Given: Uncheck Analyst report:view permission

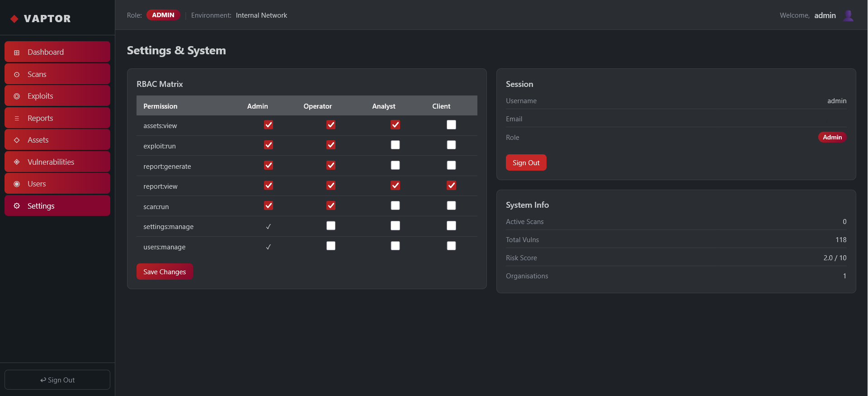Looking at the screenshot, I should click(x=395, y=185).
